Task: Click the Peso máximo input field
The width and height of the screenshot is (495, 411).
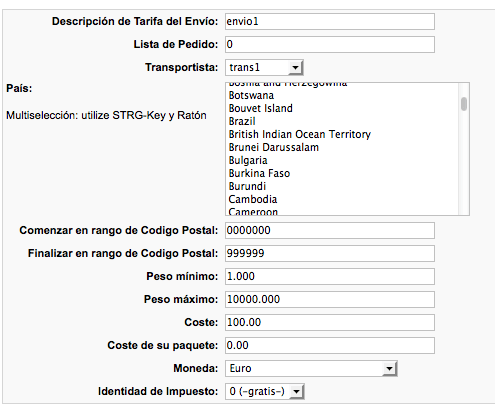Action: [x=330, y=300]
